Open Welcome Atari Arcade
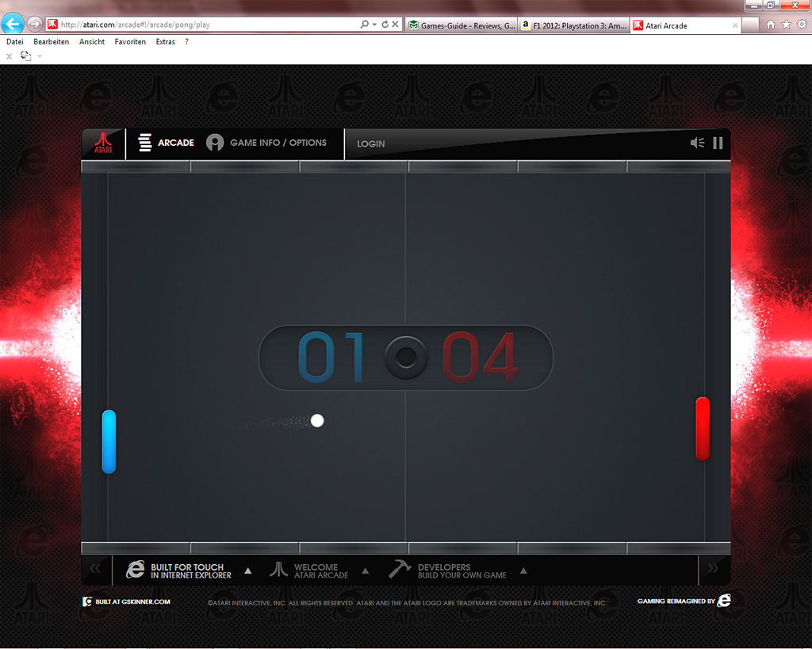 (308, 571)
